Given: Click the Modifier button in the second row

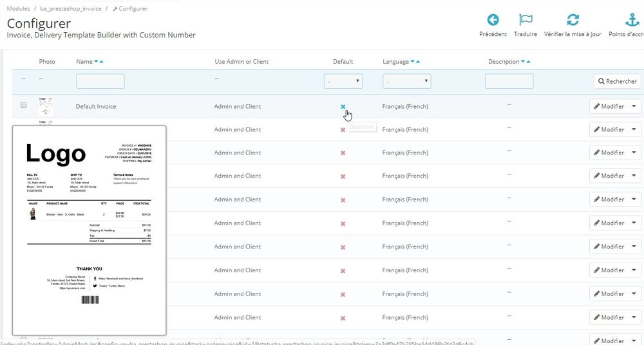Looking at the screenshot, I should (x=609, y=129).
